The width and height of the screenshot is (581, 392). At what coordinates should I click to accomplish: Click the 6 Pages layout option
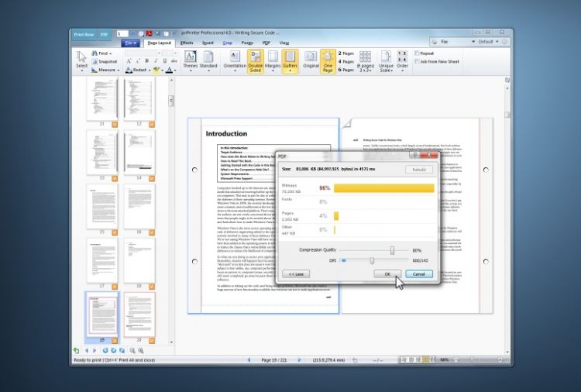point(346,70)
